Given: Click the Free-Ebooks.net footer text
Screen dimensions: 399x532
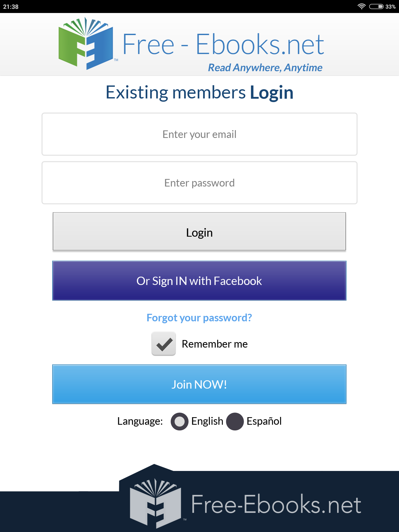Looking at the screenshot, I should (276, 504).
